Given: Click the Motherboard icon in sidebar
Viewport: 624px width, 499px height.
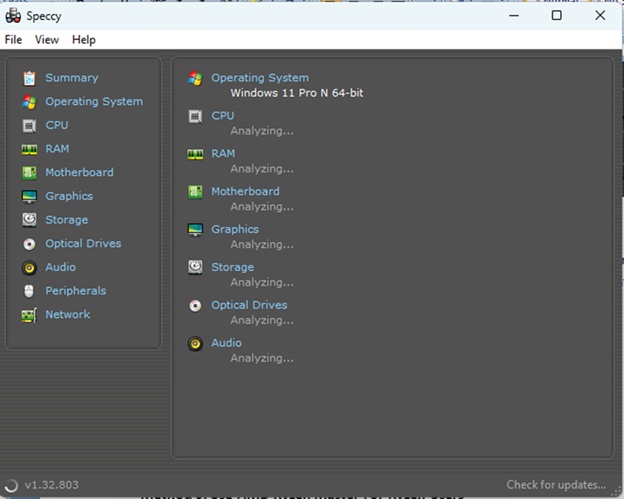Looking at the screenshot, I should [x=29, y=173].
